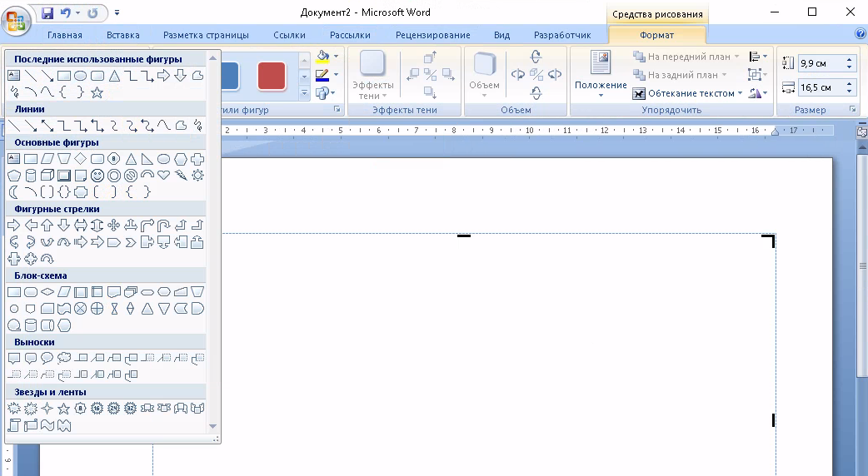
Task: Choose the quad arrow shape
Action: coord(114,225)
